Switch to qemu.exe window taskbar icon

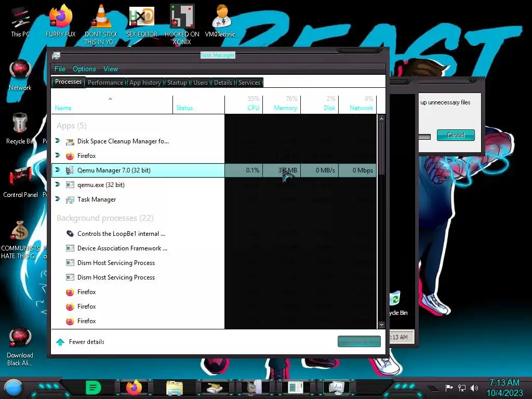click(296, 388)
